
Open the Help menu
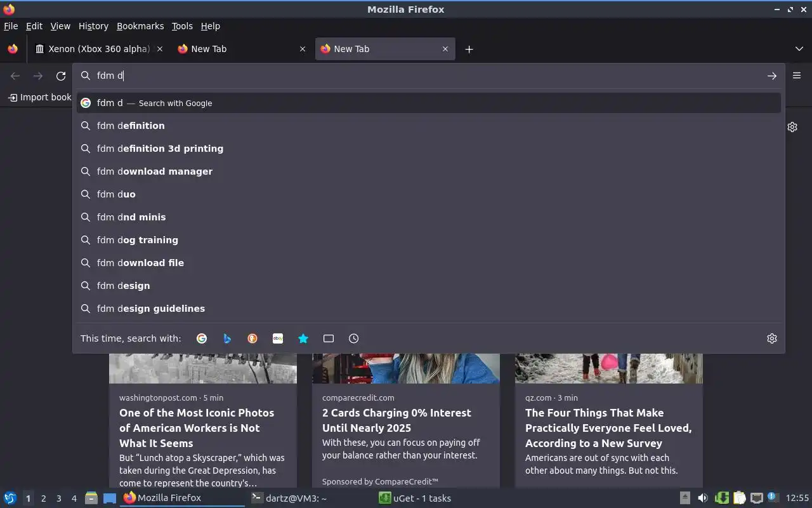(x=211, y=26)
